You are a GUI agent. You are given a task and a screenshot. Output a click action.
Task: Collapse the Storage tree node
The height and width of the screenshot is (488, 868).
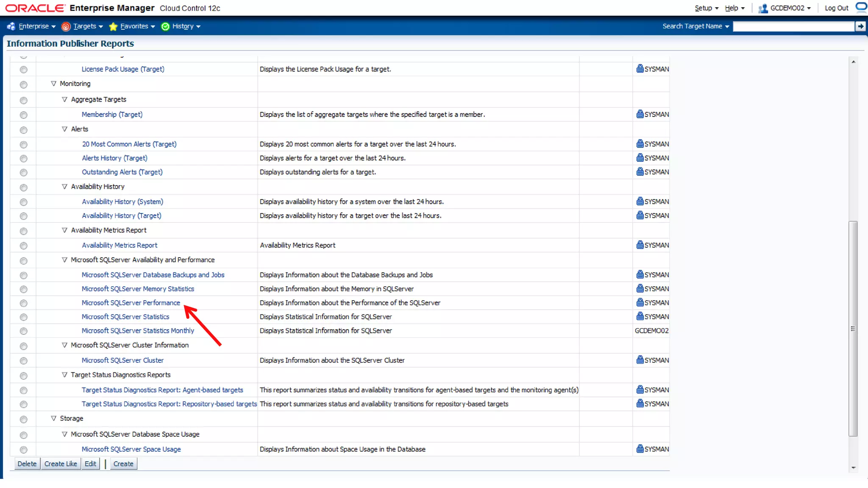coord(53,418)
